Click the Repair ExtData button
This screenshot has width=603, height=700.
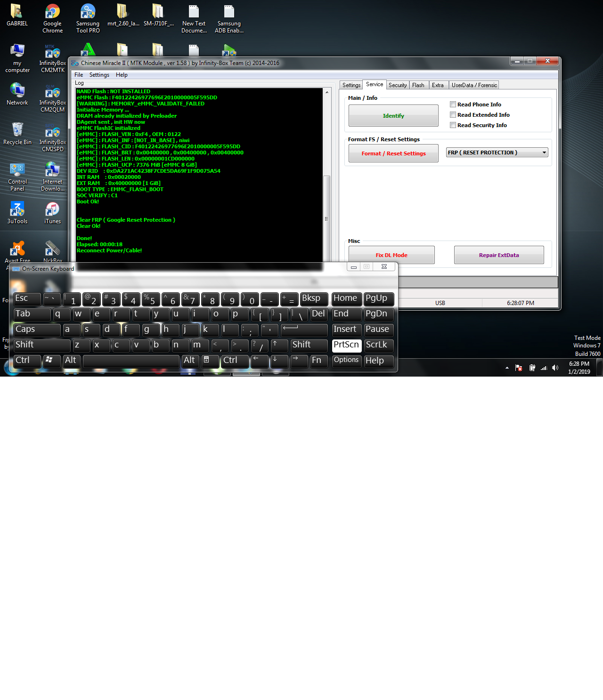coord(499,255)
